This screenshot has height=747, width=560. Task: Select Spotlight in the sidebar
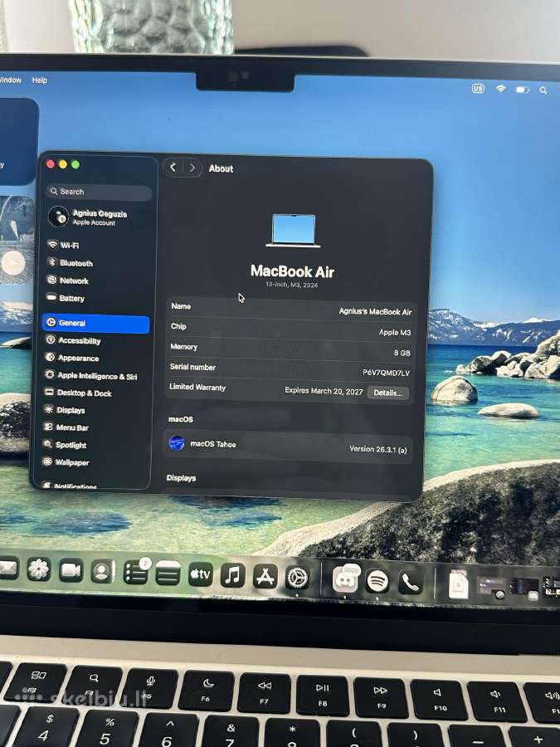click(65, 445)
